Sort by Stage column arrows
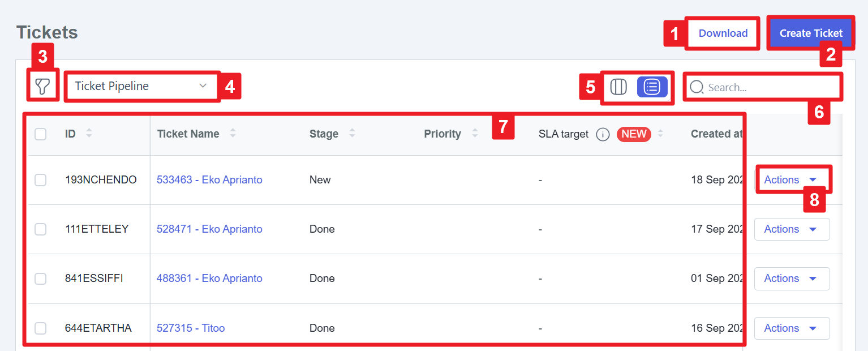The image size is (868, 351). pyautogui.click(x=353, y=134)
